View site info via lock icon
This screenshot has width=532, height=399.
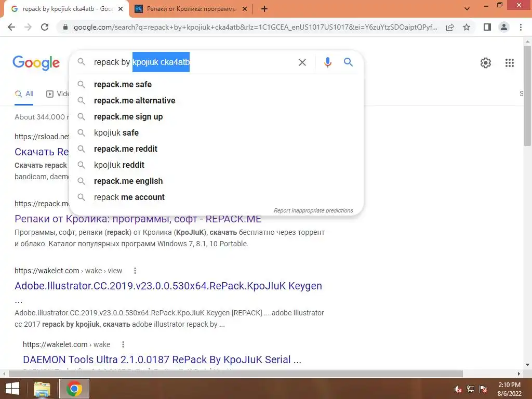pyautogui.click(x=65, y=27)
